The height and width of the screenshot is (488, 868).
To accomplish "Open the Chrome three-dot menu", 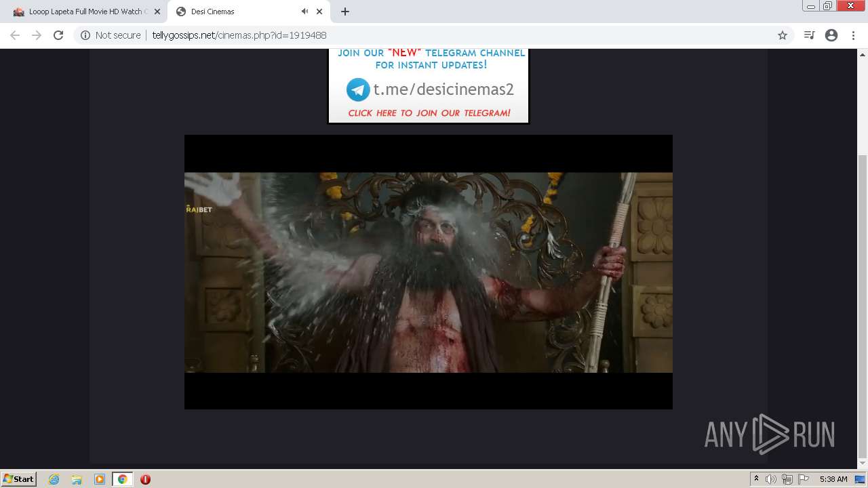I will (853, 35).
